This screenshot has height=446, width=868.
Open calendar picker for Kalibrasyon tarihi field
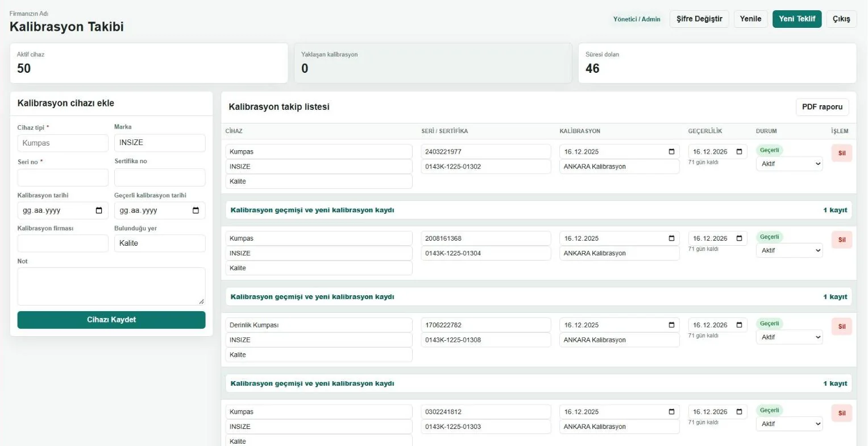(x=99, y=210)
